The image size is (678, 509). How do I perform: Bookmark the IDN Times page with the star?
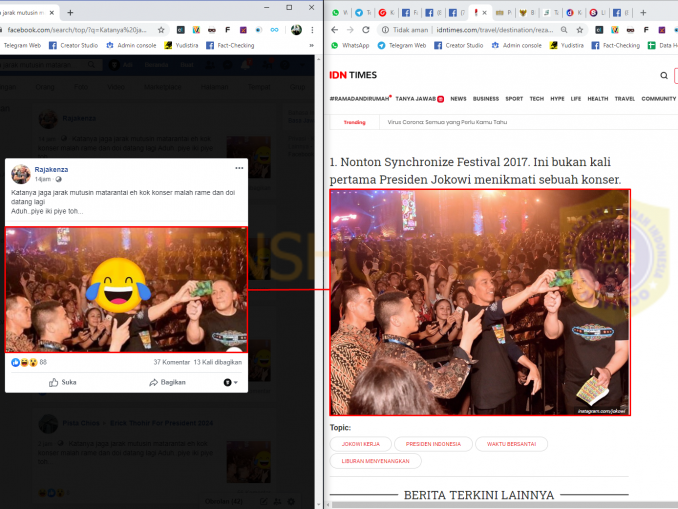(x=580, y=30)
